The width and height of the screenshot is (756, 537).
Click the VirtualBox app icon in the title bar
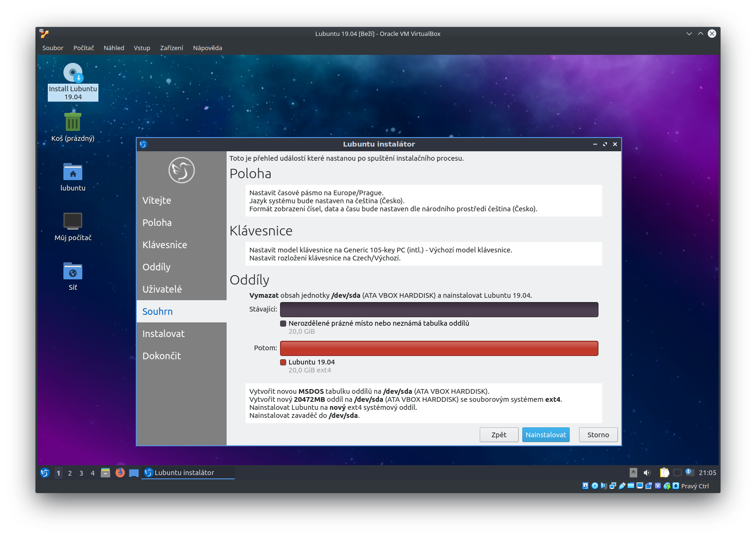(x=44, y=34)
